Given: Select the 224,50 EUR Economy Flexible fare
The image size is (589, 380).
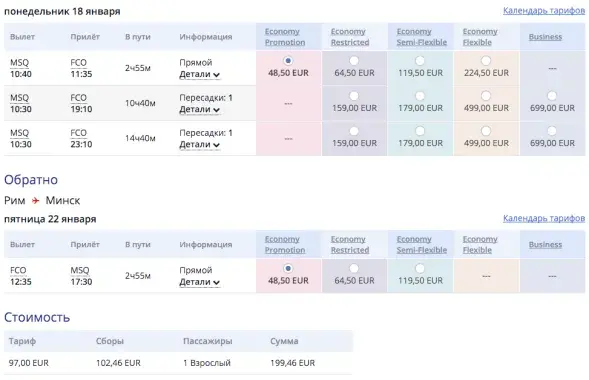Looking at the screenshot, I should click(x=486, y=61).
